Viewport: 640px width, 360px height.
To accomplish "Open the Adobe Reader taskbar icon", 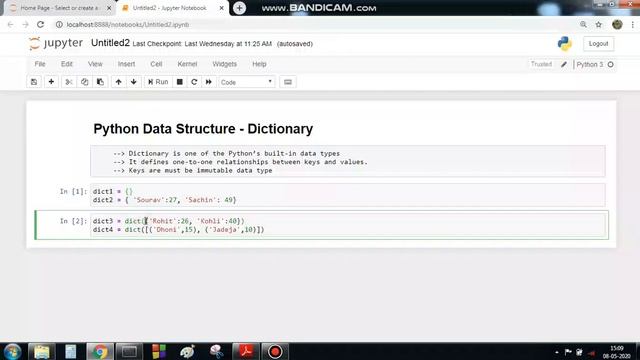I will coord(246,351).
